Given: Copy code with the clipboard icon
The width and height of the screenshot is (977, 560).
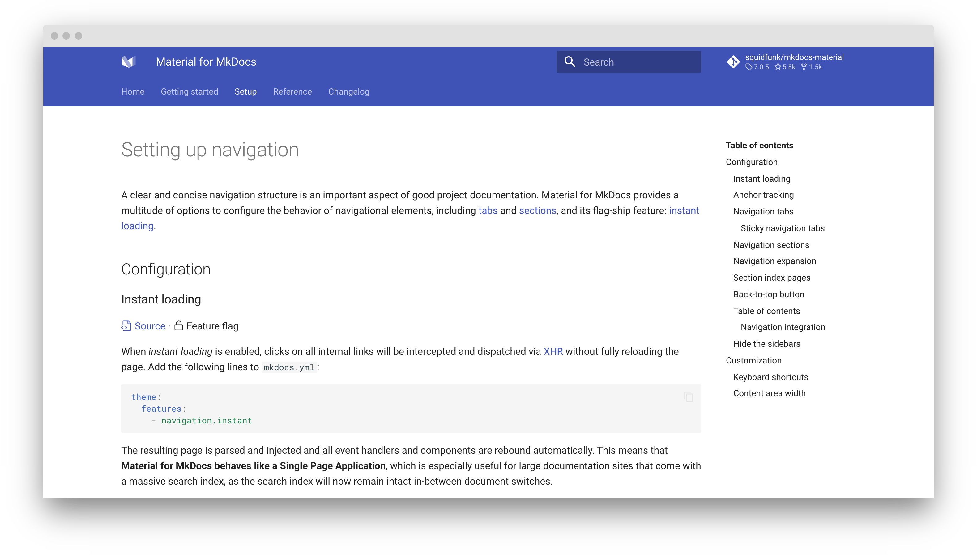Looking at the screenshot, I should pyautogui.click(x=689, y=397).
